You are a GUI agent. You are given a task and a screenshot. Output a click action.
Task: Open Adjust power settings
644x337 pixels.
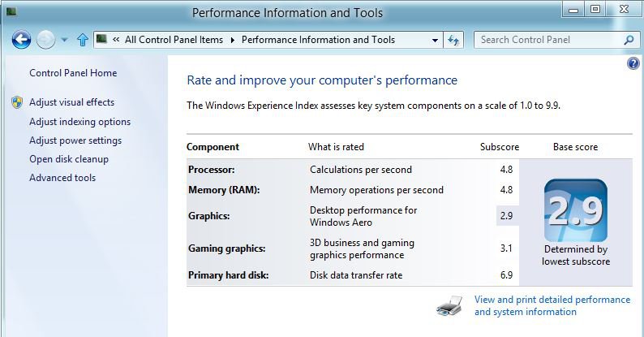pyautogui.click(x=75, y=140)
